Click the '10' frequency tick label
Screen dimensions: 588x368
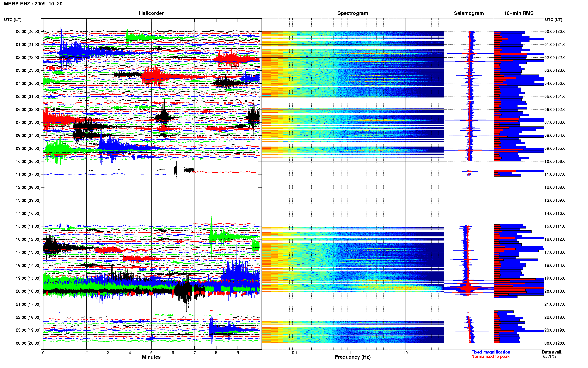405,353
